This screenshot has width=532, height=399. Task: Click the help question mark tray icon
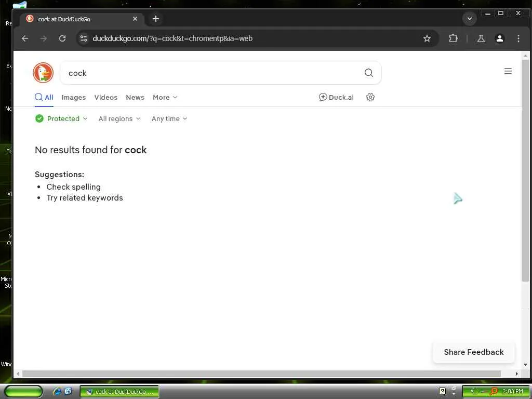tap(443, 391)
